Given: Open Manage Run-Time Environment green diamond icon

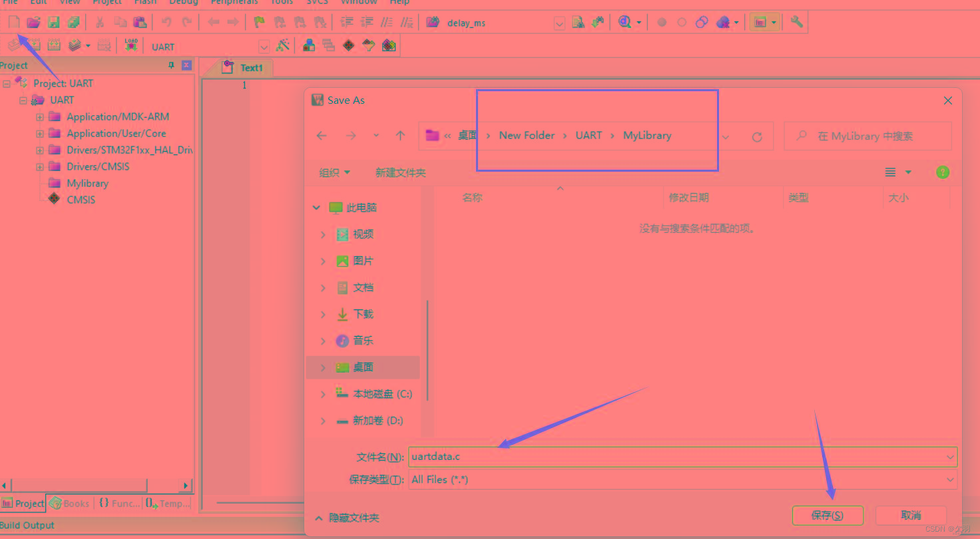Looking at the screenshot, I should 348,46.
